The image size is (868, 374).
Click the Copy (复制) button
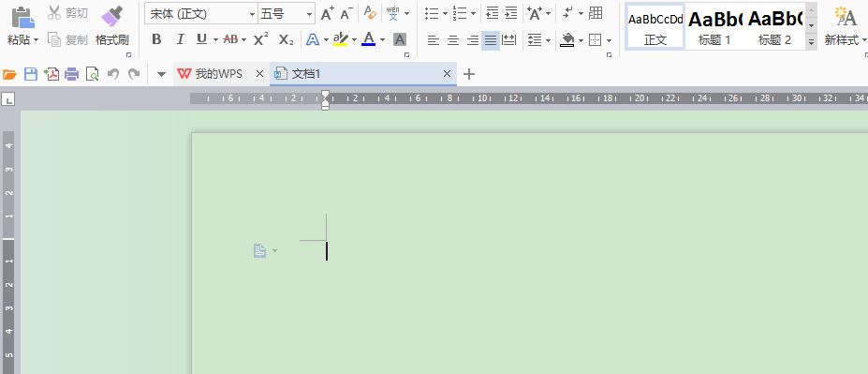67,40
